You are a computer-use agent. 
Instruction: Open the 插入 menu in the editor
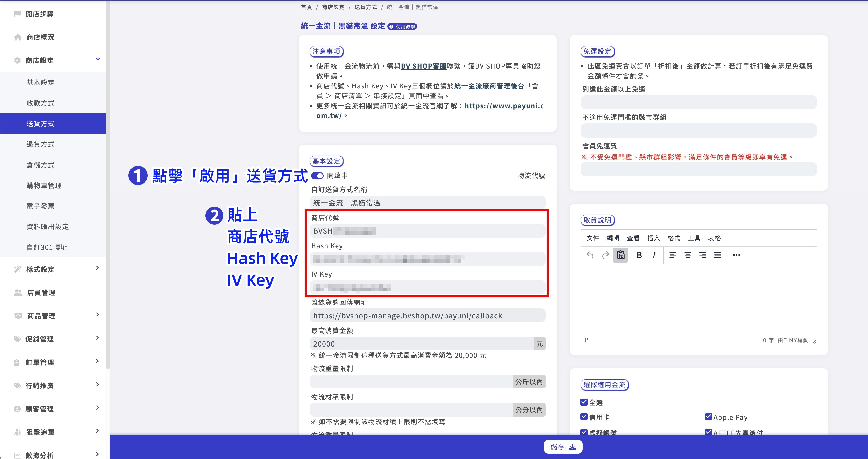[653, 238]
